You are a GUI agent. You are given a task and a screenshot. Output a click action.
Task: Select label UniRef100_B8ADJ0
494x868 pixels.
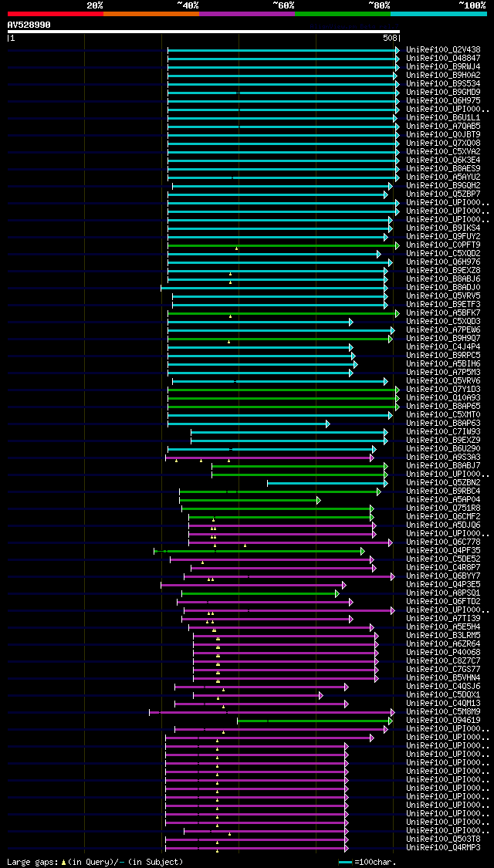click(443, 287)
